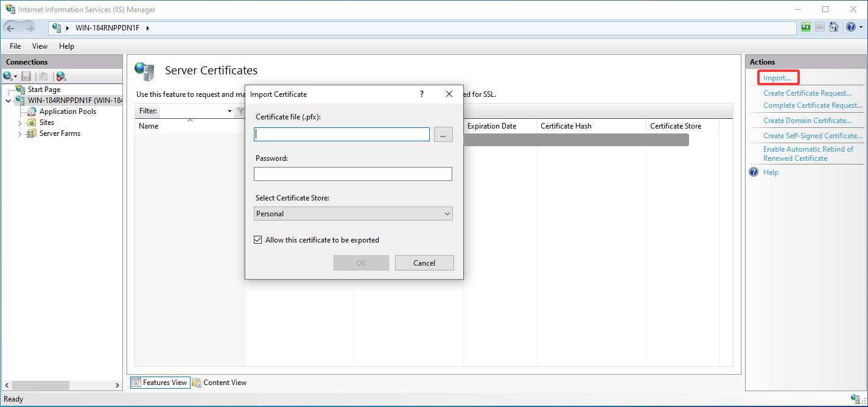Click Create Domain Certificate link

[x=807, y=121]
